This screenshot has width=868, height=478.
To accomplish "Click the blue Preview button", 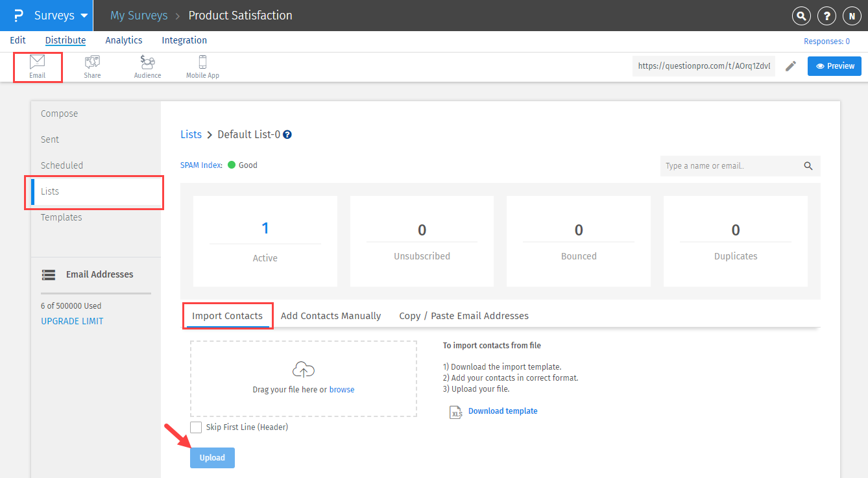I will click(x=834, y=66).
